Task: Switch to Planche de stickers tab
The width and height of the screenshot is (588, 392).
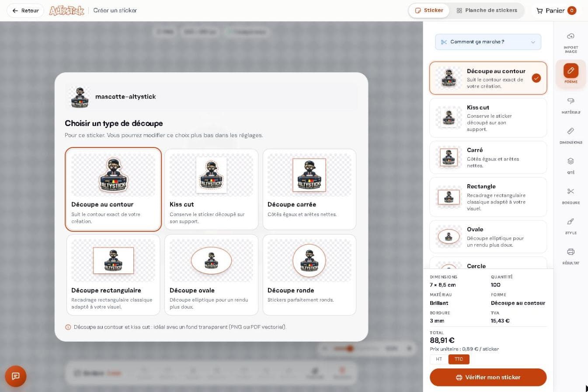Action: pyautogui.click(x=487, y=10)
